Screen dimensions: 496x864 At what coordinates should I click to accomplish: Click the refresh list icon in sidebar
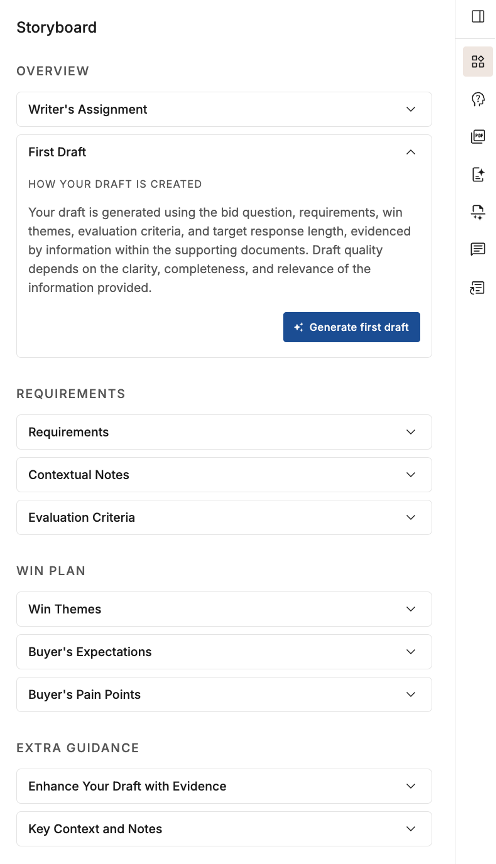pos(477,288)
